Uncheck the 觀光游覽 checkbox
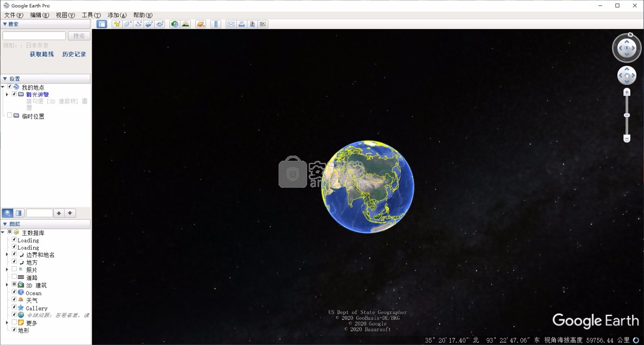 pos(14,94)
